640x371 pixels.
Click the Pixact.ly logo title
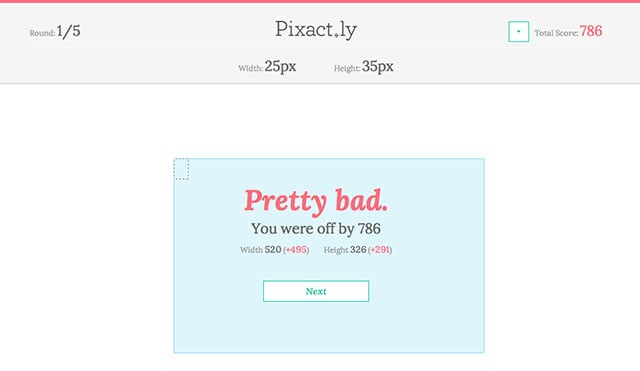pos(316,30)
